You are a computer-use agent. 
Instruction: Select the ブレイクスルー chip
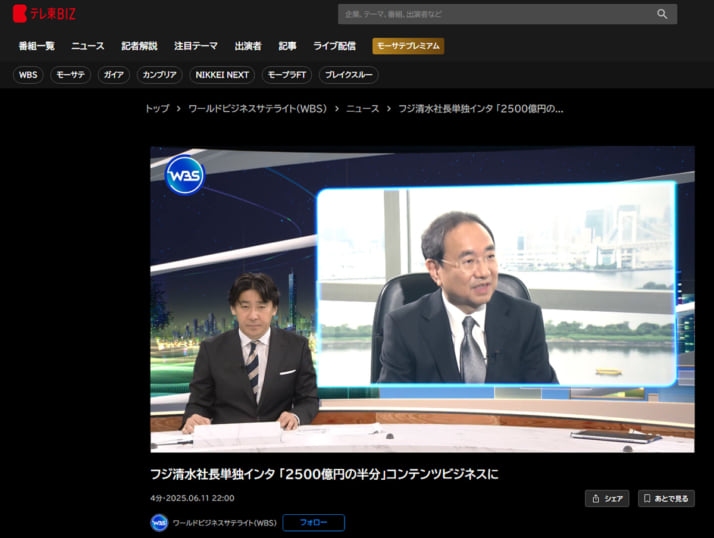pos(348,75)
